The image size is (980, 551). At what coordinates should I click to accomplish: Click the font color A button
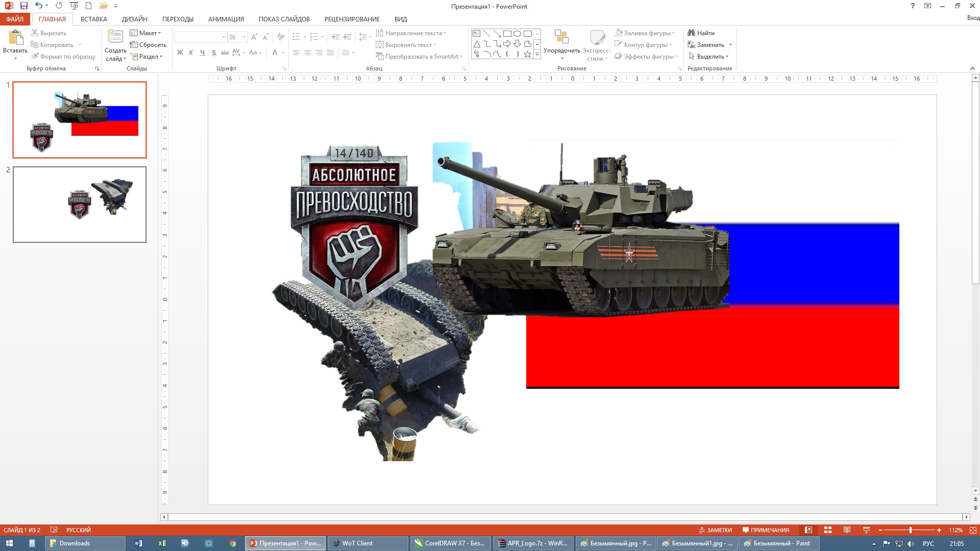(275, 53)
